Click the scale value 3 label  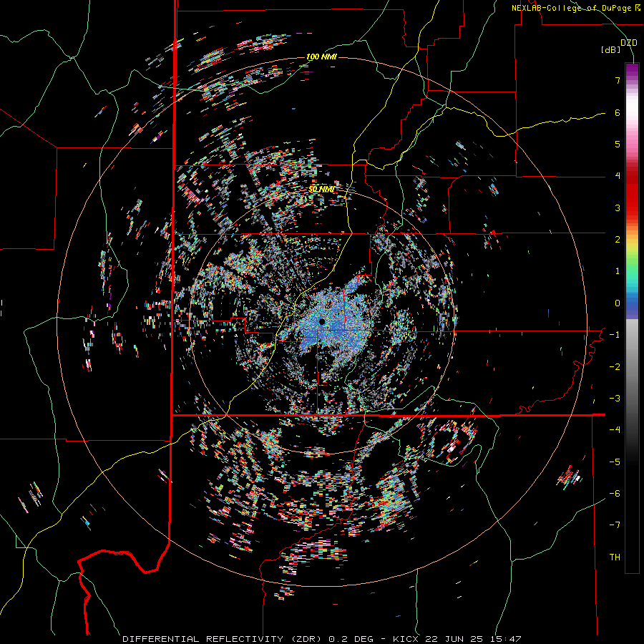point(618,208)
